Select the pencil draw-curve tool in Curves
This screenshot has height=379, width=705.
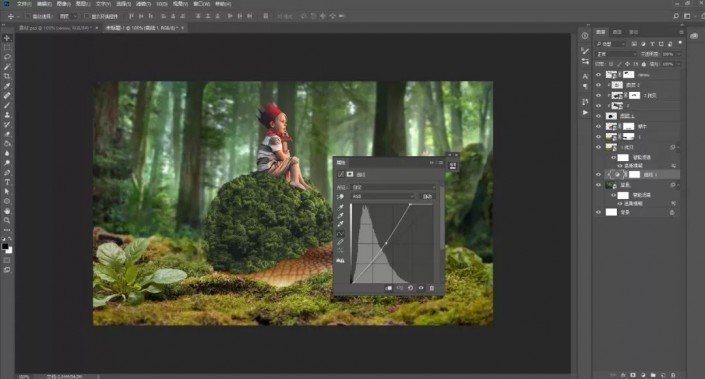click(x=340, y=242)
